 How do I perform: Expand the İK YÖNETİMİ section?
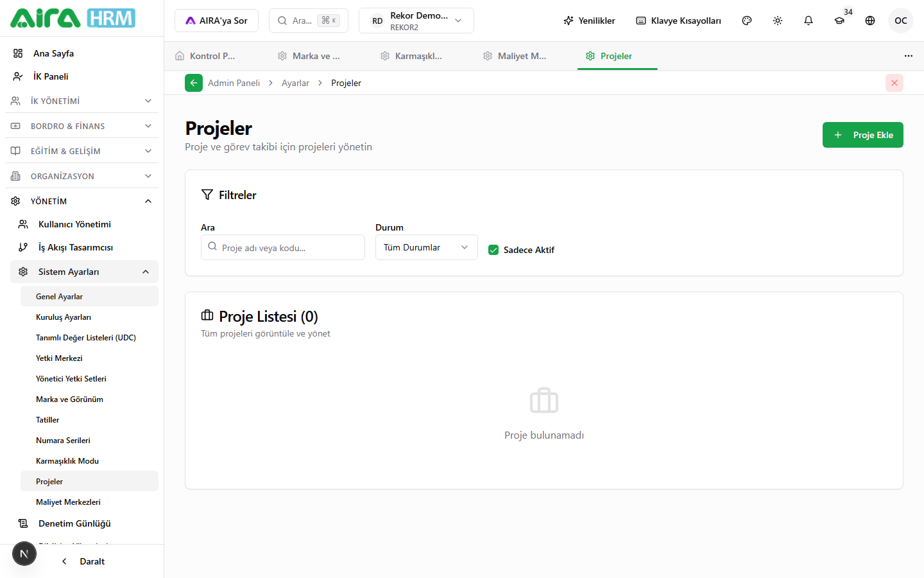(81, 101)
